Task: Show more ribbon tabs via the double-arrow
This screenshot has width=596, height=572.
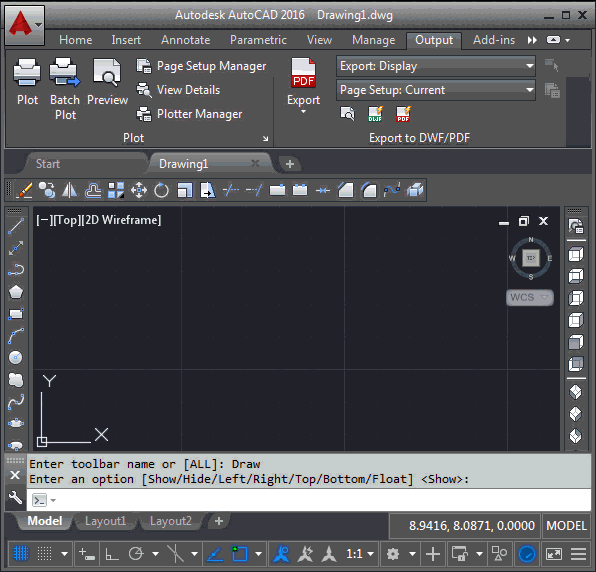Action: click(x=532, y=40)
